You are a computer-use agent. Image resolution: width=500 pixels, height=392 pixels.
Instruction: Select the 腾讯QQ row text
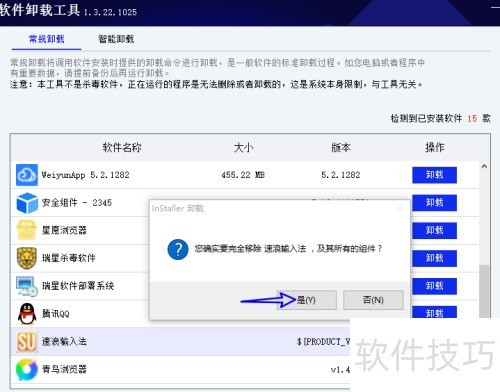point(56,314)
